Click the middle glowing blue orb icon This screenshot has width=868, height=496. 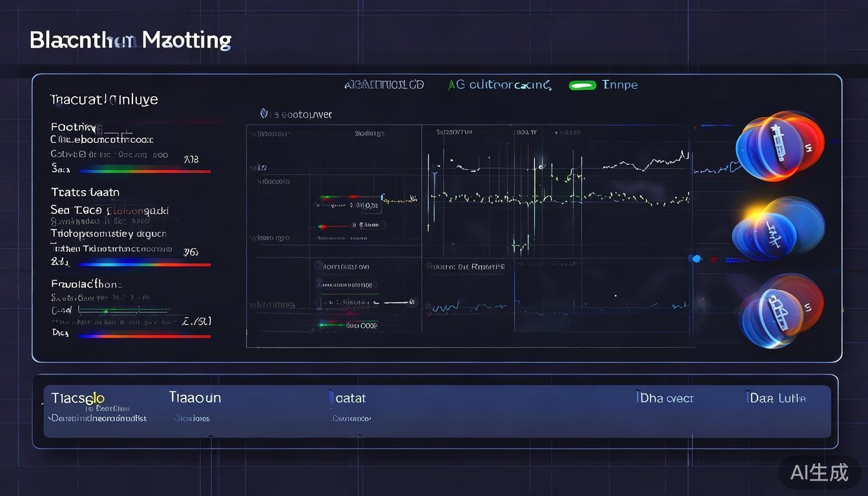click(x=778, y=230)
